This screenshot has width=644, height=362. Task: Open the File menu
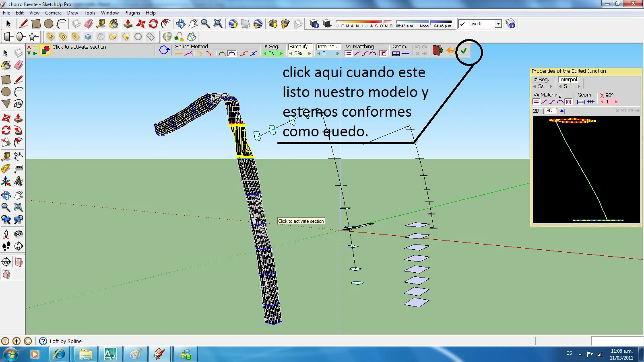6,13
